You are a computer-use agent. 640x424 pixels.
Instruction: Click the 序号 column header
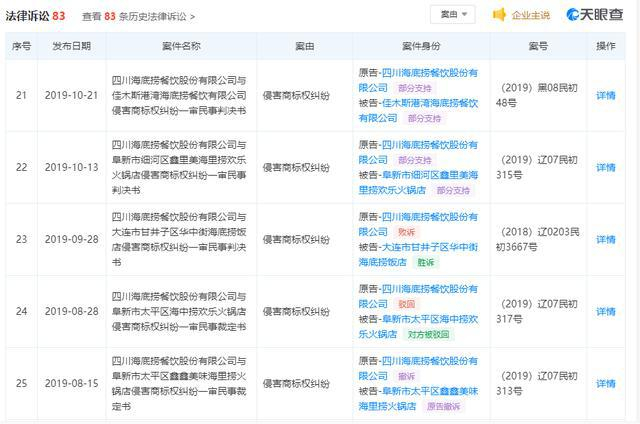(x=22, y=46)
